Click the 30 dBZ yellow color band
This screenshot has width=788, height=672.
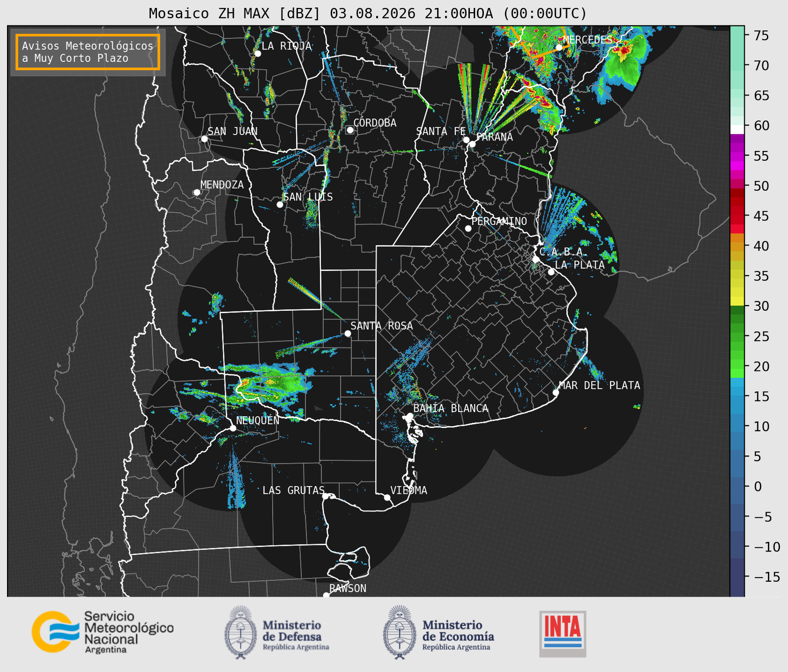coord(737,302)
